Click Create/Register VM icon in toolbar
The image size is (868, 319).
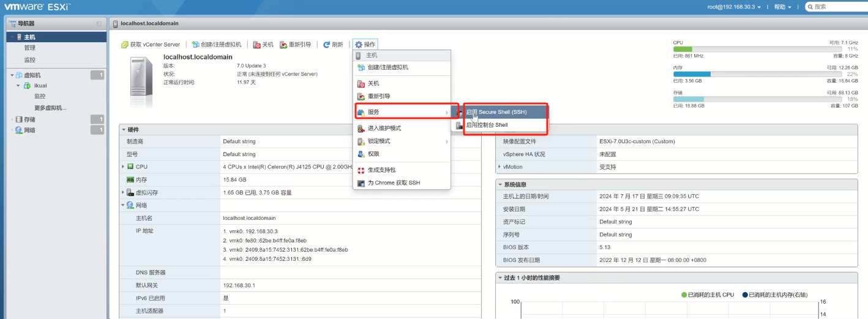pos(195,45)
